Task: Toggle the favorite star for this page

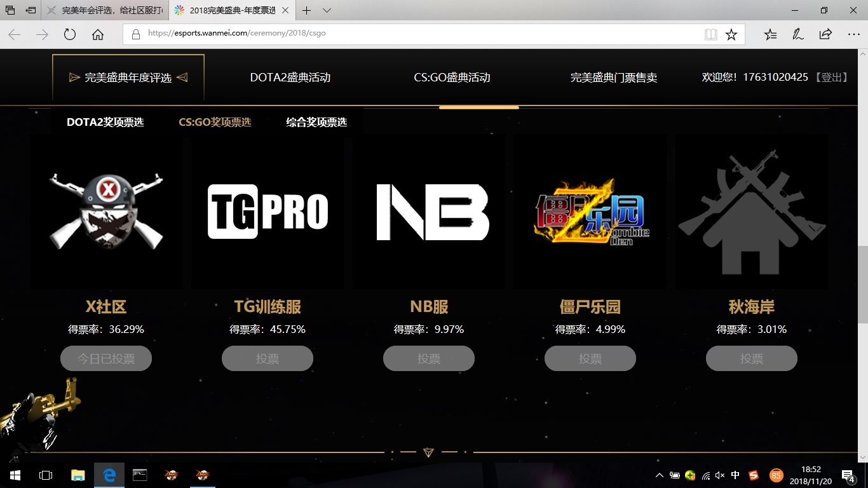Action: coord(731,34)
